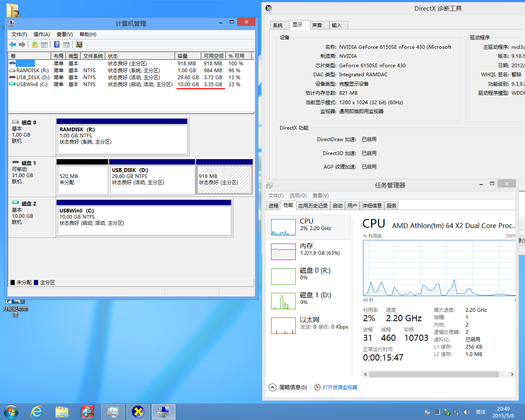Open 文件(F) menu in Computer Management

pyautogui.click(x=19, y=34)
